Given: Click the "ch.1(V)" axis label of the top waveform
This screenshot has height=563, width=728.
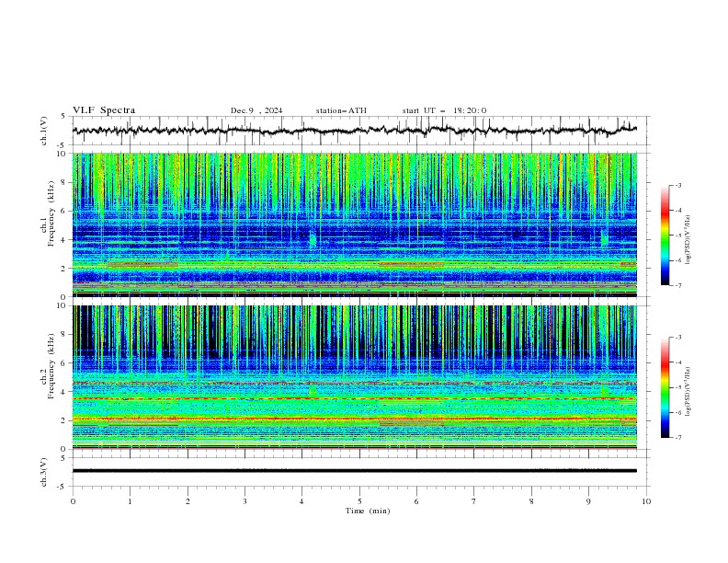Looking at the screenshot, I should [44, 131].
